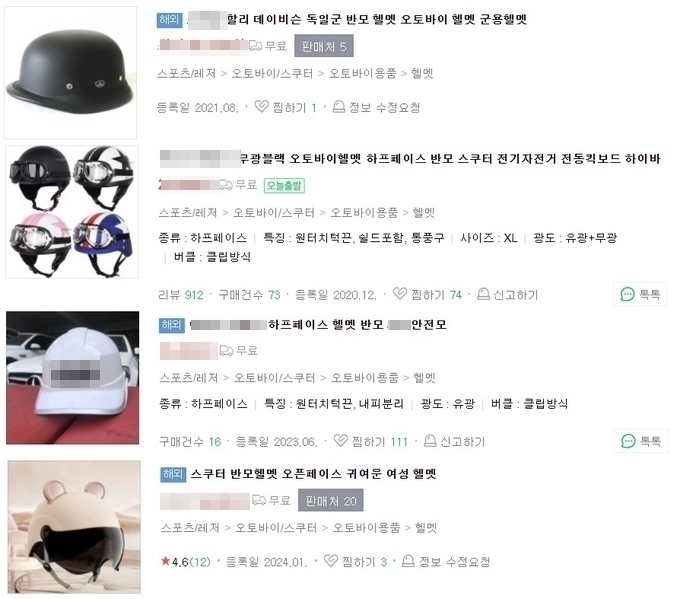Open the 독일군 반모 헬멧 product title link
The width and height of the screenshot is (680, 599).
(x=376, y=20)
